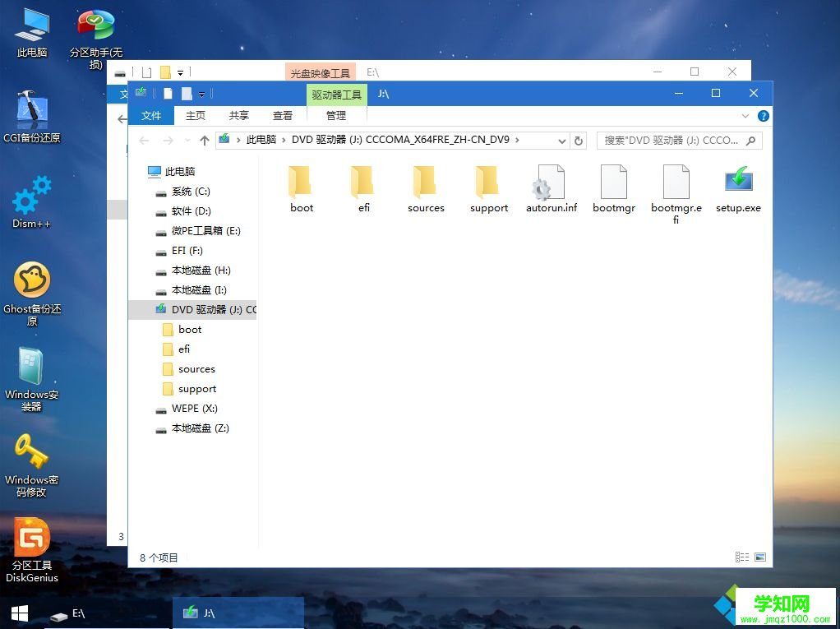This screenshot has width=840, height=629.
Task: Open the address bar dropdown arrow
Action: [x=562, y=141]
